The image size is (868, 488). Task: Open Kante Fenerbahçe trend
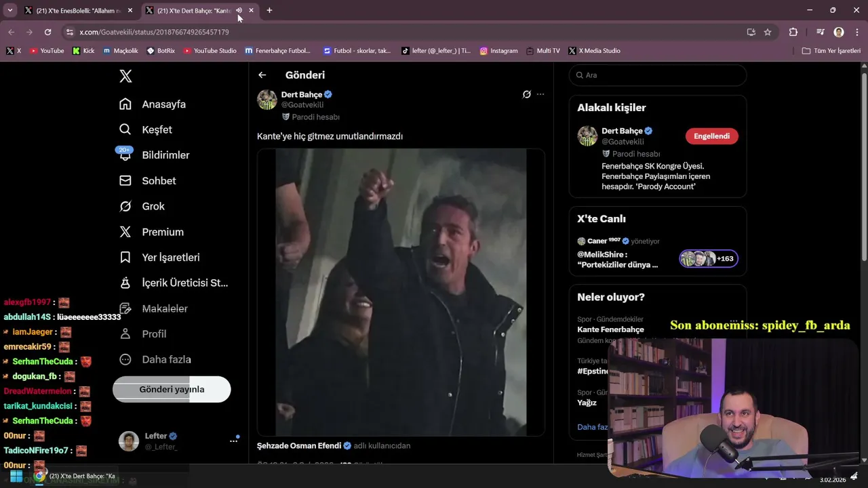pos(610,329)
